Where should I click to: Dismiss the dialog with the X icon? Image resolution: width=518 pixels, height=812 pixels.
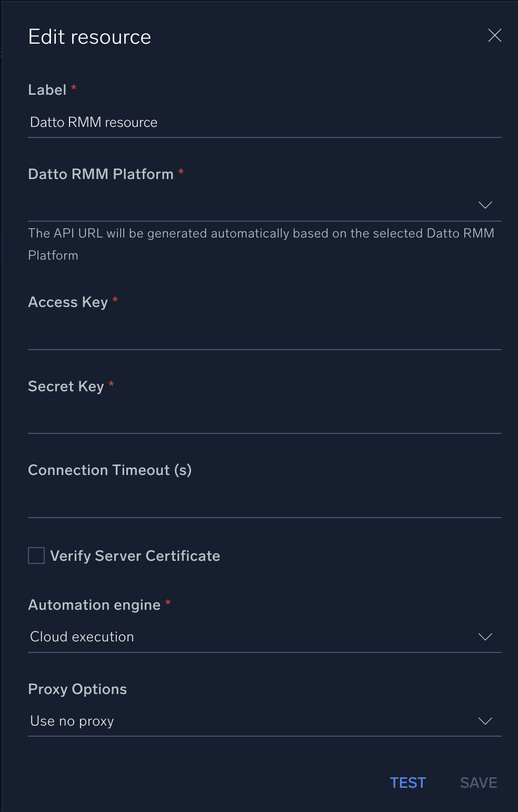point(494,35)
